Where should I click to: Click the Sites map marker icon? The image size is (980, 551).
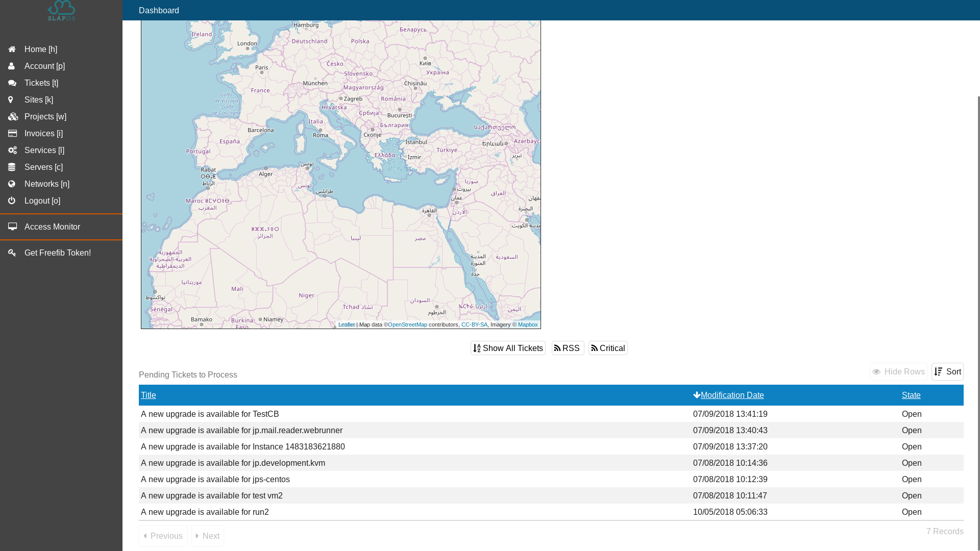pos(11,100)
